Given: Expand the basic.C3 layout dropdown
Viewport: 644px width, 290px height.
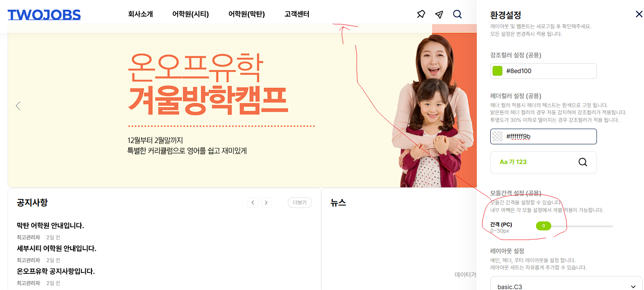Looking at the screenshot, I should coord(566,286).
